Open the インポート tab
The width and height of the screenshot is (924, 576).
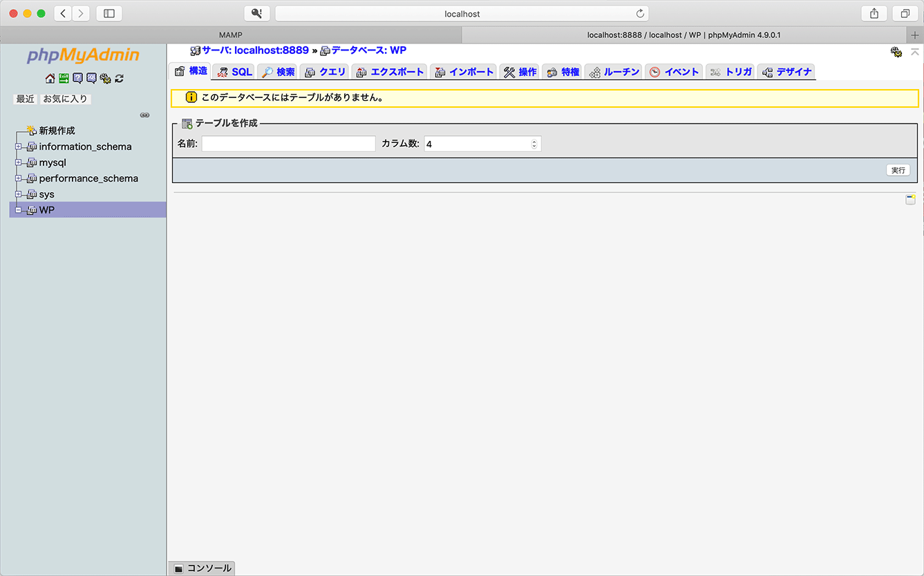tap(464, 72)
